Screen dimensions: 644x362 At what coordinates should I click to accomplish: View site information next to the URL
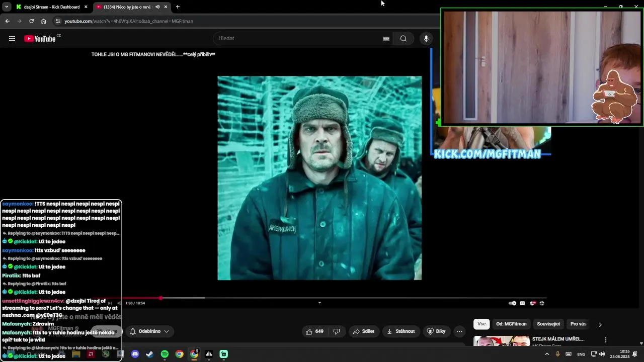pos(58,21)
